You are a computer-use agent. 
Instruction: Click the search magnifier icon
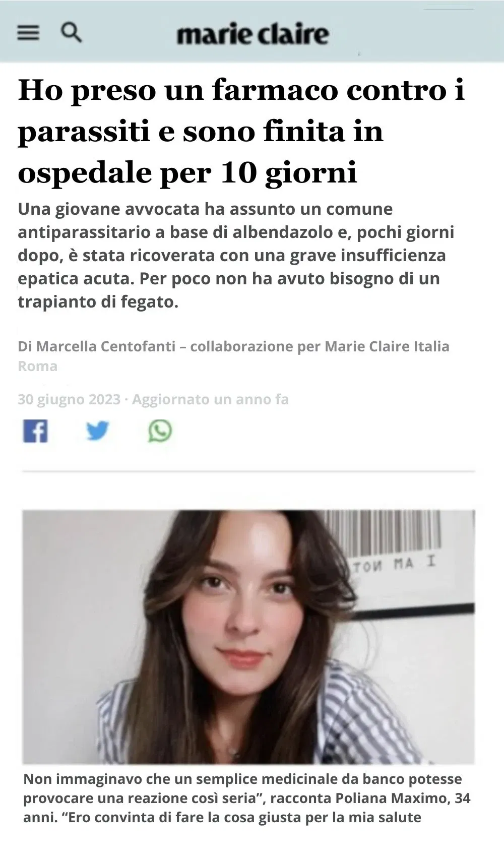point(71,32)
